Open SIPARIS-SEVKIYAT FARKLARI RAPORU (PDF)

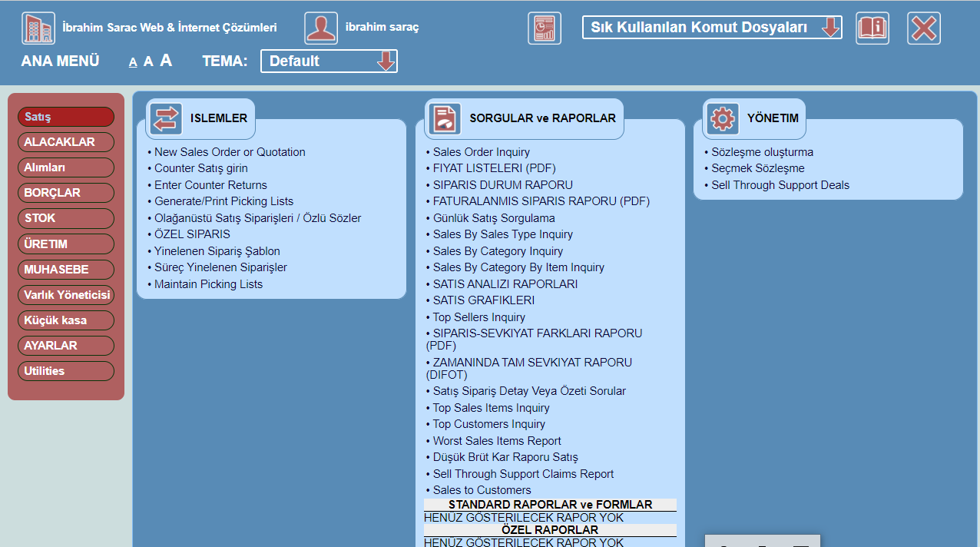(x=534, y=340)
